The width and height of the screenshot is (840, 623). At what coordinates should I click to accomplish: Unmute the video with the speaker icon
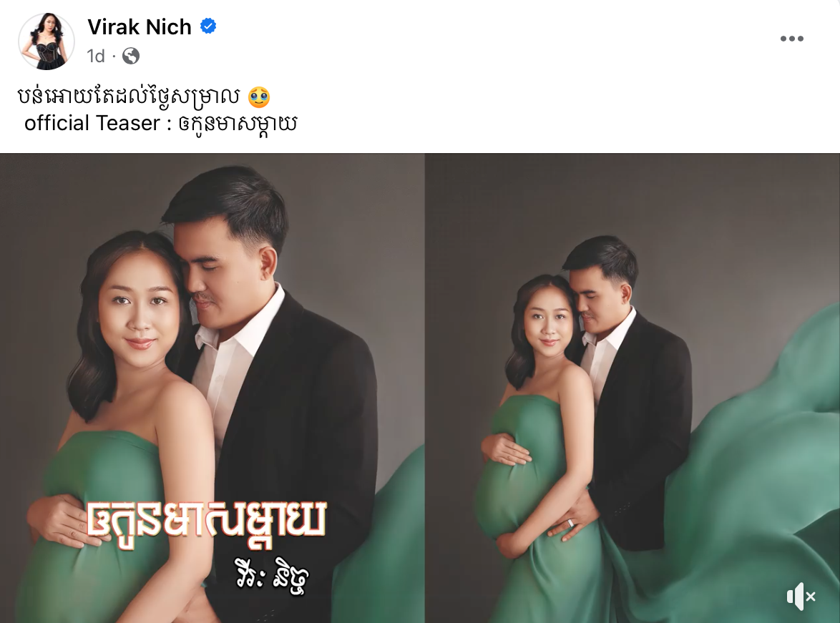[801, 597]
